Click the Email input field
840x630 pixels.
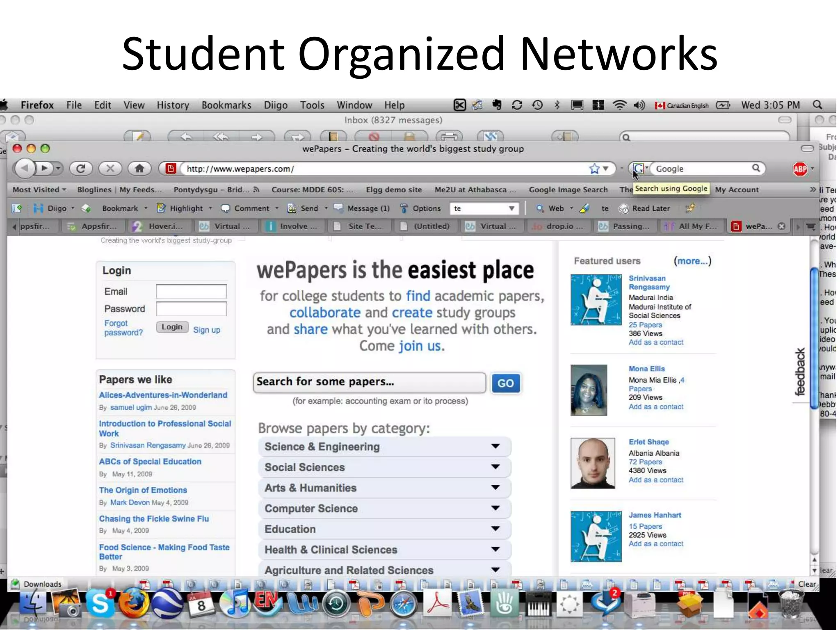191,292
